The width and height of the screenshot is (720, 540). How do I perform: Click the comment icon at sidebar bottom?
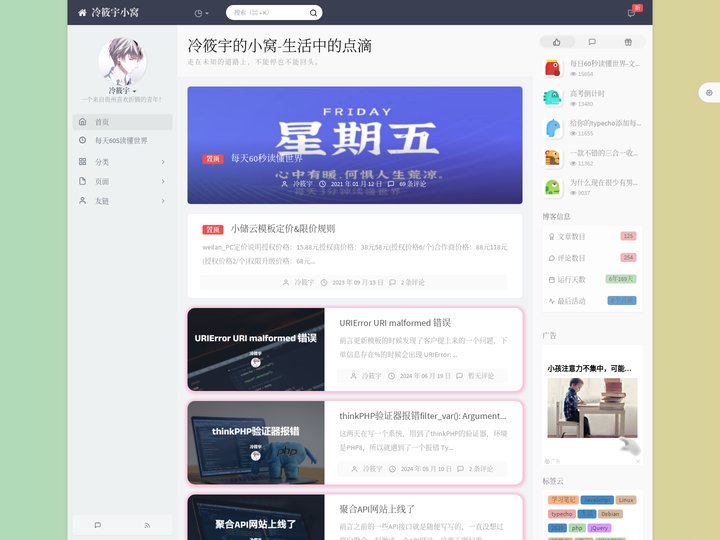coord(98,525)
